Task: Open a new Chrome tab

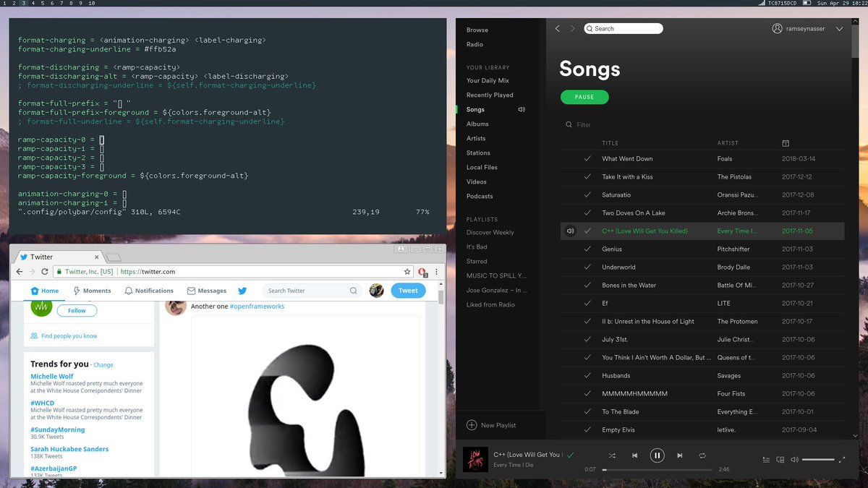Action: point(114,257)
